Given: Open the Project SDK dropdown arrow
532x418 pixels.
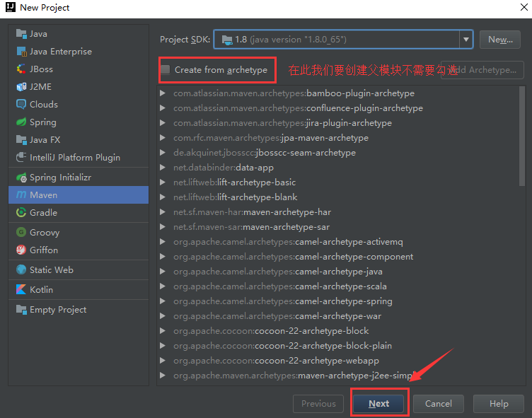Looking at the screenshot, I should click(466, 40).
